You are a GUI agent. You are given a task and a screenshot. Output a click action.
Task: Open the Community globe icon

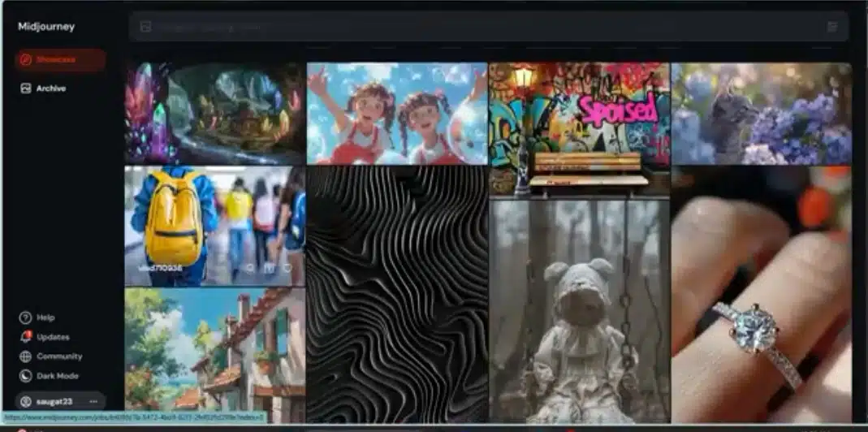25,356
